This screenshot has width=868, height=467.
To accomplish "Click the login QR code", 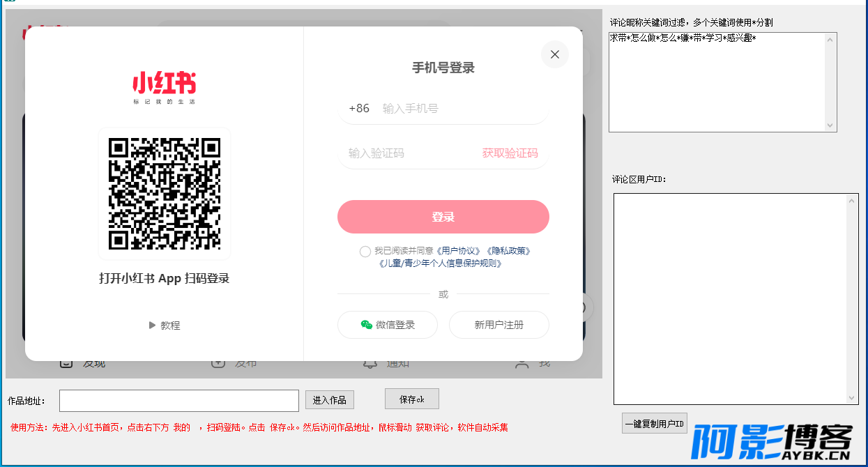I will pos(165,194).
